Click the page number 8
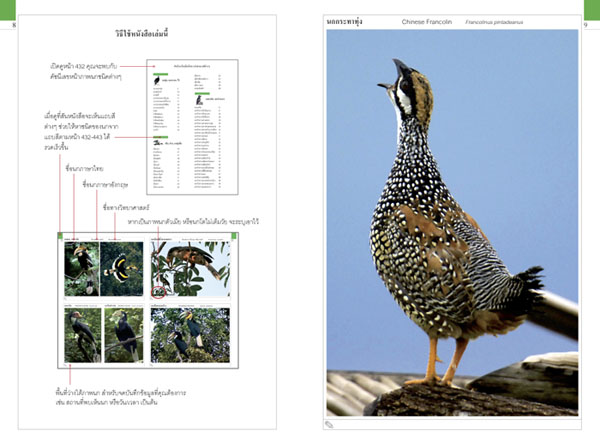 [x=14, y=25]
